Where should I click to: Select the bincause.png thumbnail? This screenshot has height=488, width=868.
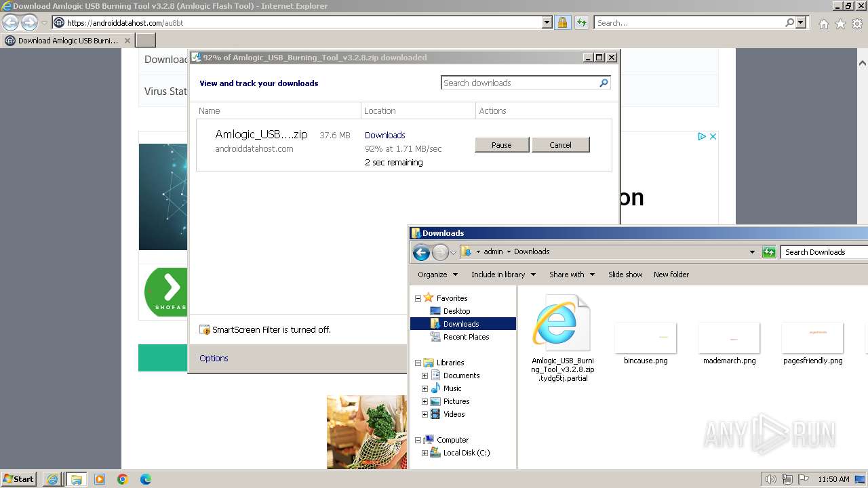pos(646,338)
